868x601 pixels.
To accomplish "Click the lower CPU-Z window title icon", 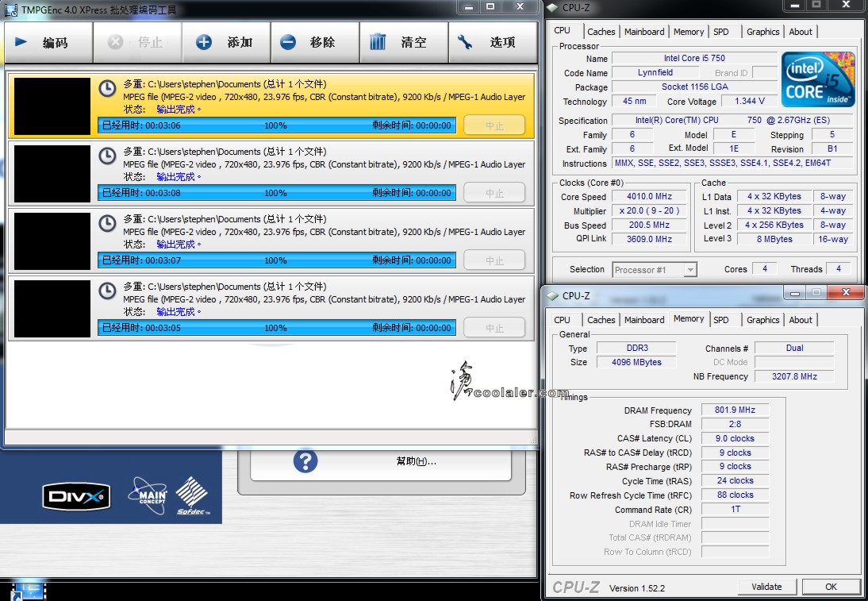I will (552, 296).
